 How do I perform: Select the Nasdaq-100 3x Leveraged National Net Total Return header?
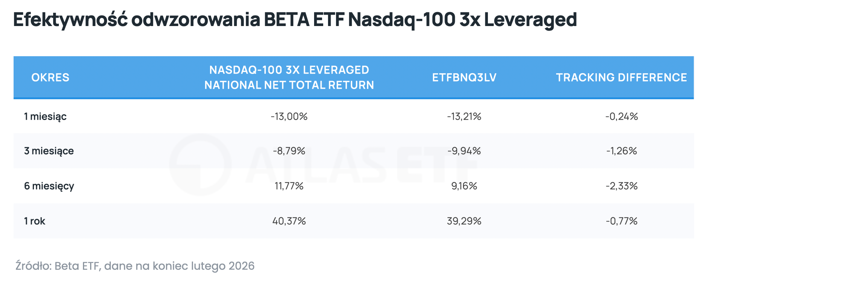click(x=289, y=77)
